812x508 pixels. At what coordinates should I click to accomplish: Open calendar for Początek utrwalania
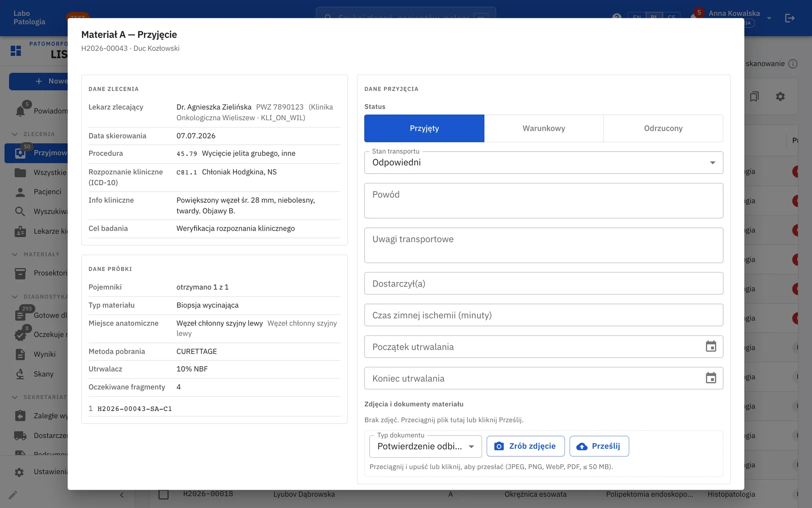pyautogui.click(x=711, y=346)
